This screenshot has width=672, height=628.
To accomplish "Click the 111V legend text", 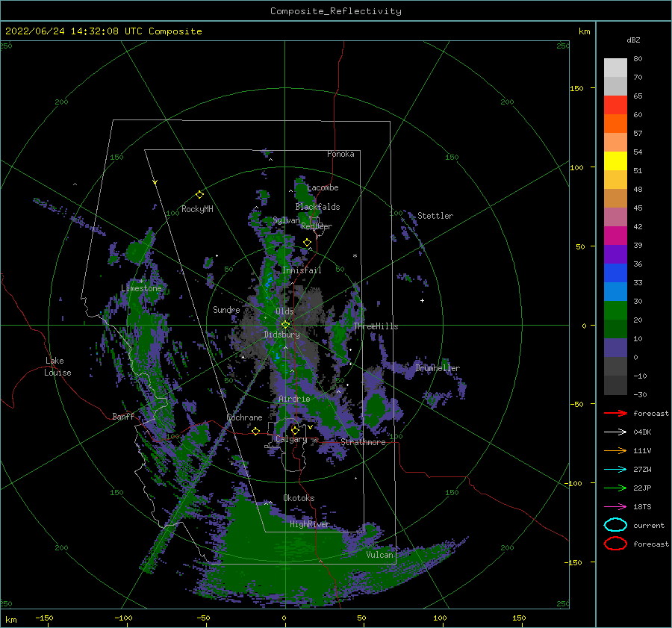I will coord(642,450).
